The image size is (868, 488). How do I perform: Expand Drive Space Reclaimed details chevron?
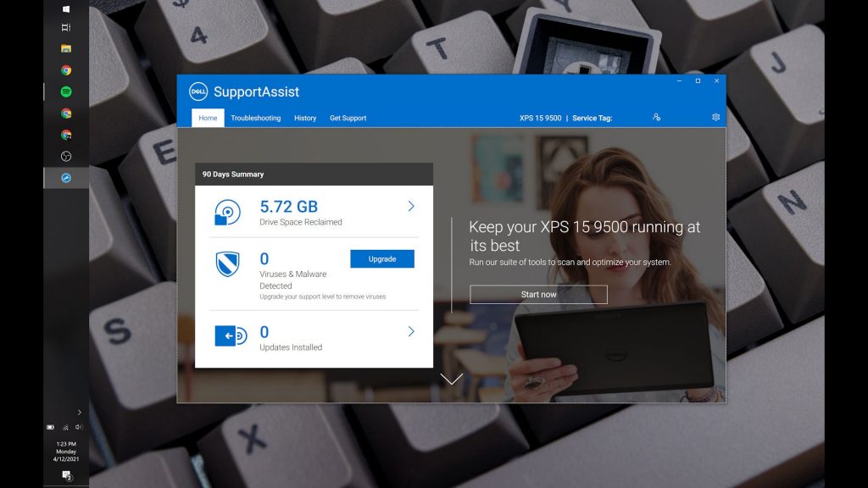[x=411, y=207]
